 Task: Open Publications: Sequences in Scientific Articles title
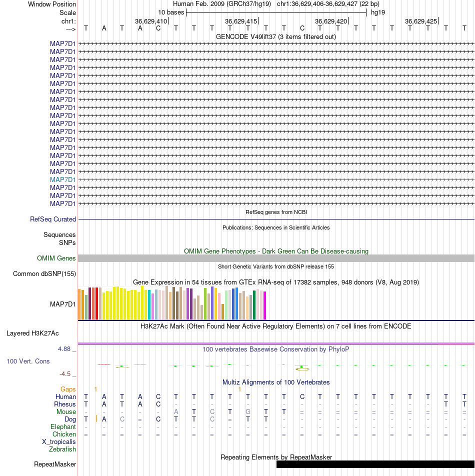(276, 227)
